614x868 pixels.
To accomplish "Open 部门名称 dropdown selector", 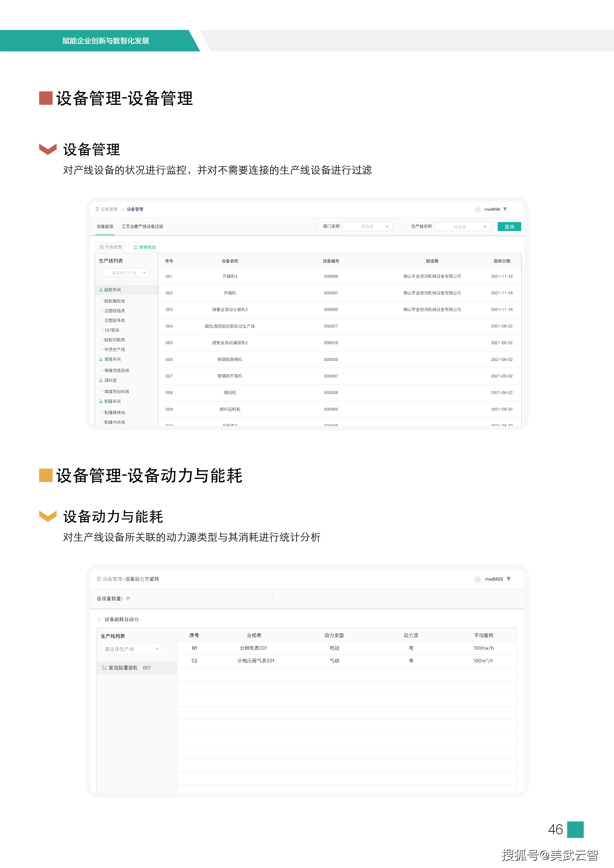I will tap(367, 227).
